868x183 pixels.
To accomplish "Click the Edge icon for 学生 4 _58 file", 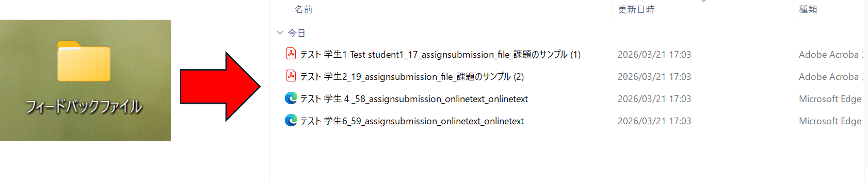I will click(x=291, y=98).
